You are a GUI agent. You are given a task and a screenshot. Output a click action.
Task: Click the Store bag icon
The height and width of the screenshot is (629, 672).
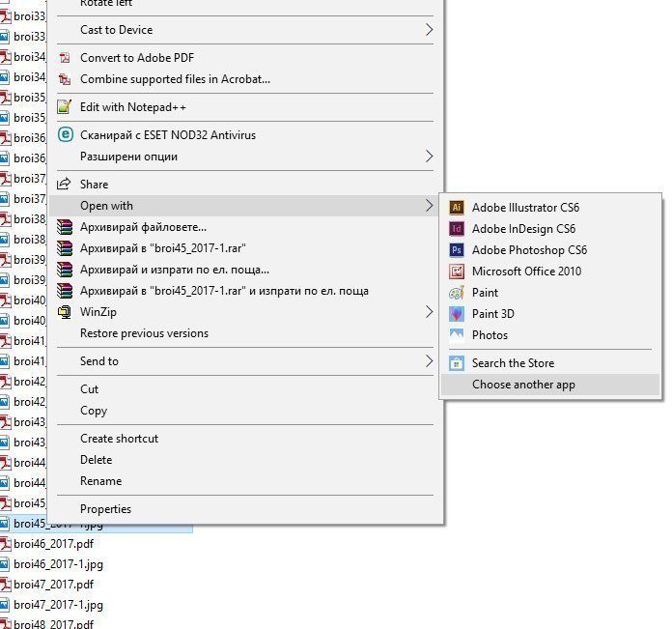(457, 363)
